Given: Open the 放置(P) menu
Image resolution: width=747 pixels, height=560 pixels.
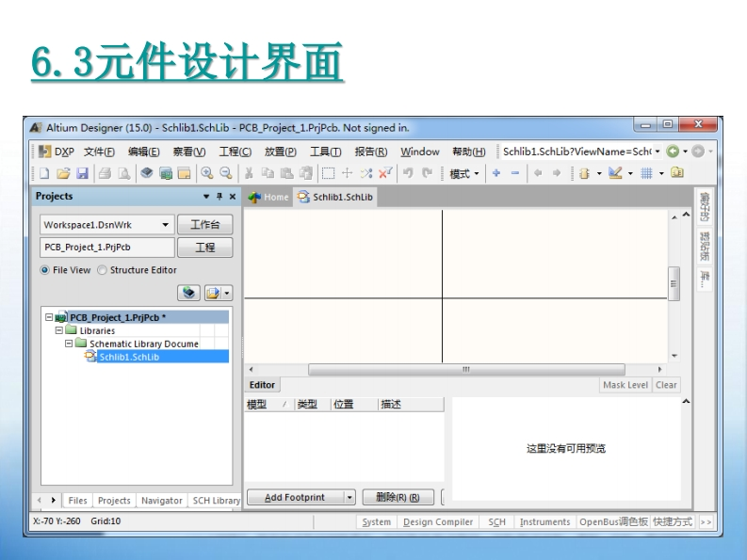Looking at the screenshot, I should 280,152.
